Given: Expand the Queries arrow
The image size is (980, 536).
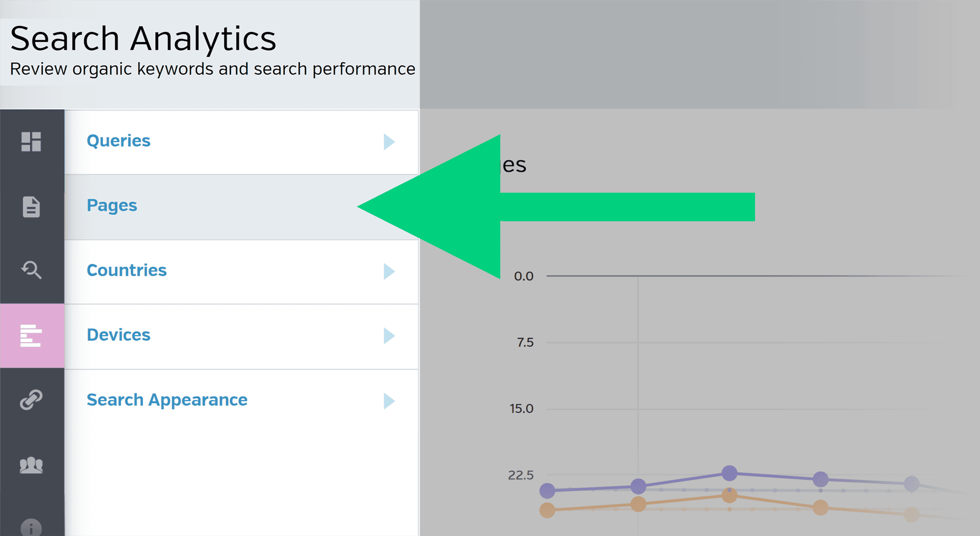Looking at the screenshot, I should click(x=389, y=142).
